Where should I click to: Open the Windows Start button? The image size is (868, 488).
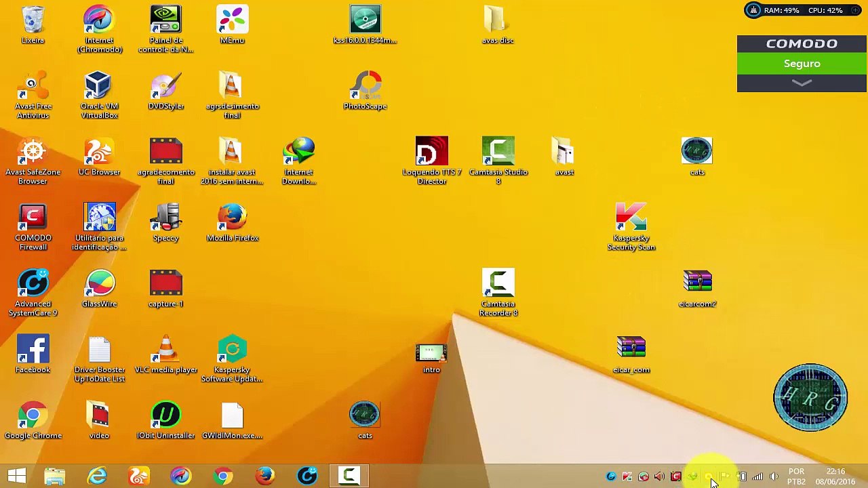[x=17, y=476]
